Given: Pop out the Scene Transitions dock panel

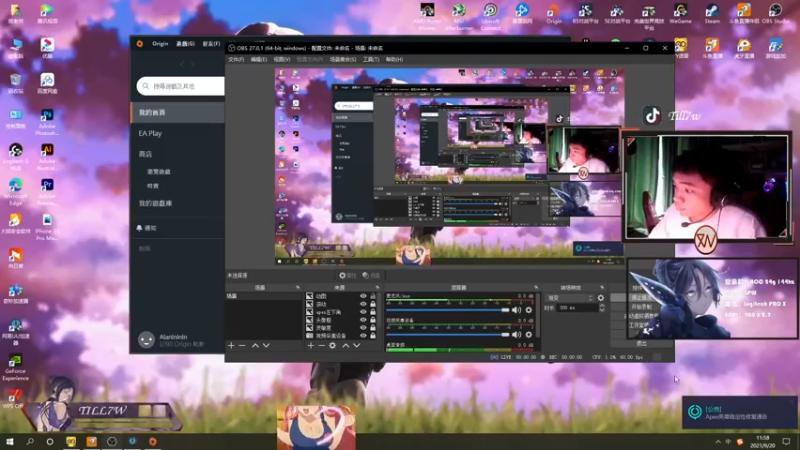Looking at the screenshot, I should click(602, 288).
